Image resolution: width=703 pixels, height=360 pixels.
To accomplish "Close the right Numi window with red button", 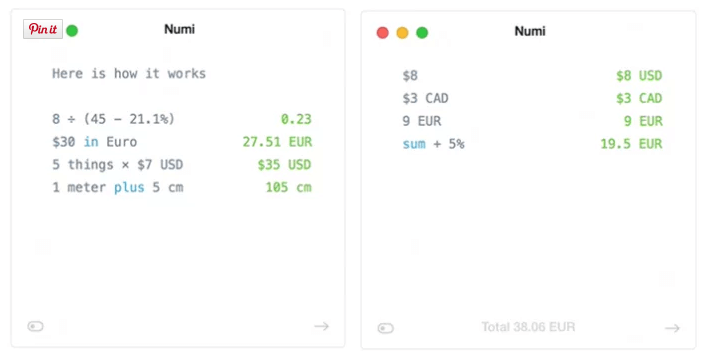I will click(382, 33).
